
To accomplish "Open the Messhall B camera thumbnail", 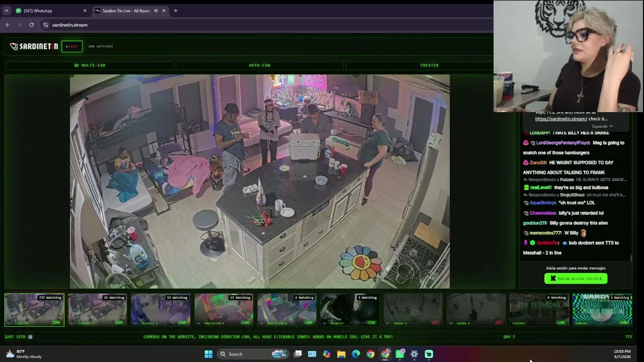I will (x=160, y=310).
